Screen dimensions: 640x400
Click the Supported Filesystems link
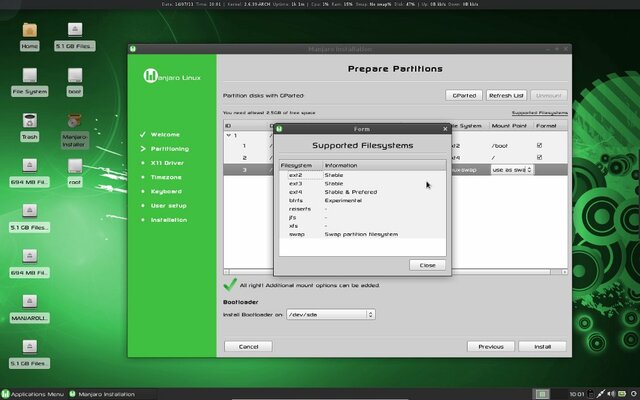540,113
